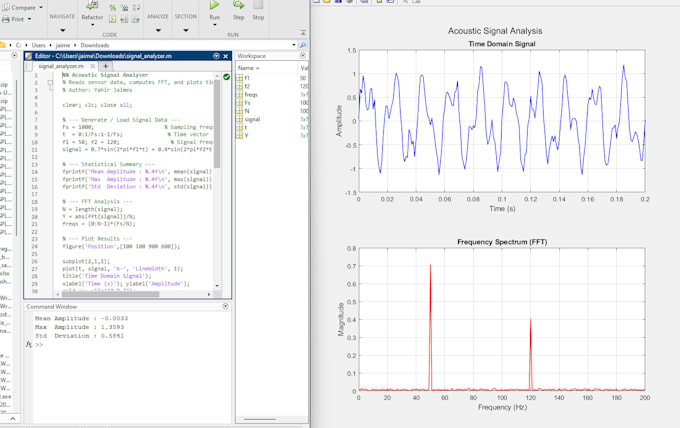
Task: Open the Print dropdown arrow
Action: (x=29, y=19)
